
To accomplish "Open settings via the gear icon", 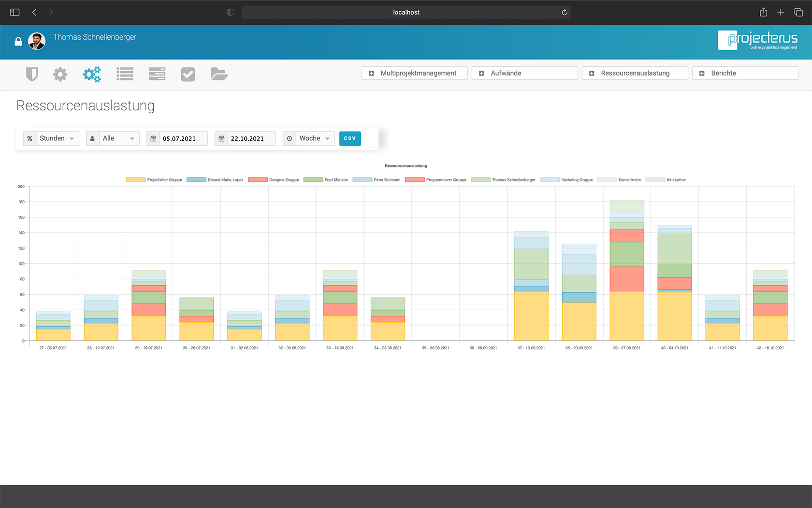I will (x=60, y=74).
